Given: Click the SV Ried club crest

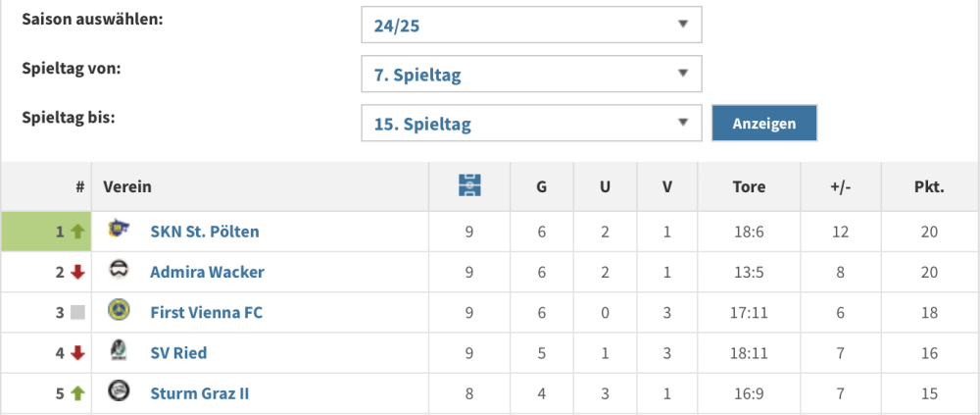Looking at the screenshot, I should (119, 351).
